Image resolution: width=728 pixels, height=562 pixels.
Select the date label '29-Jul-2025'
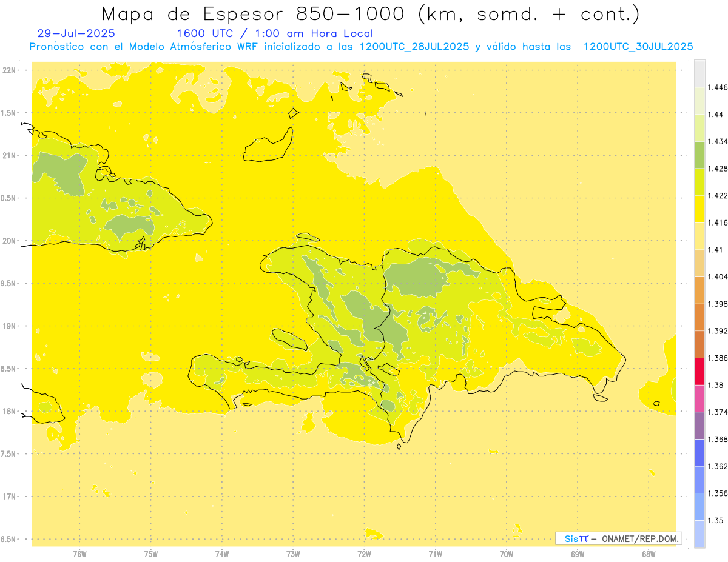[x=76, y=34]
